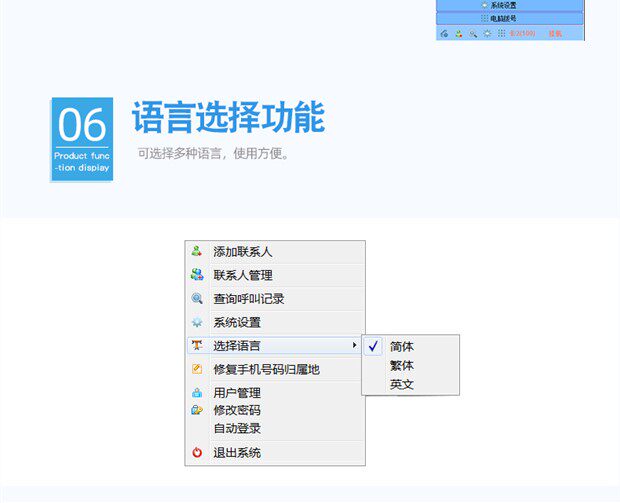Click the 语言选择功能 heading text
This screenshot has height=503, width=620.
point(228,117)
